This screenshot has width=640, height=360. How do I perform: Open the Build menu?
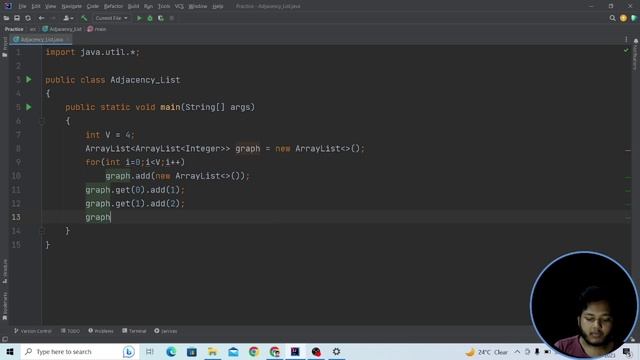point(133,6)
